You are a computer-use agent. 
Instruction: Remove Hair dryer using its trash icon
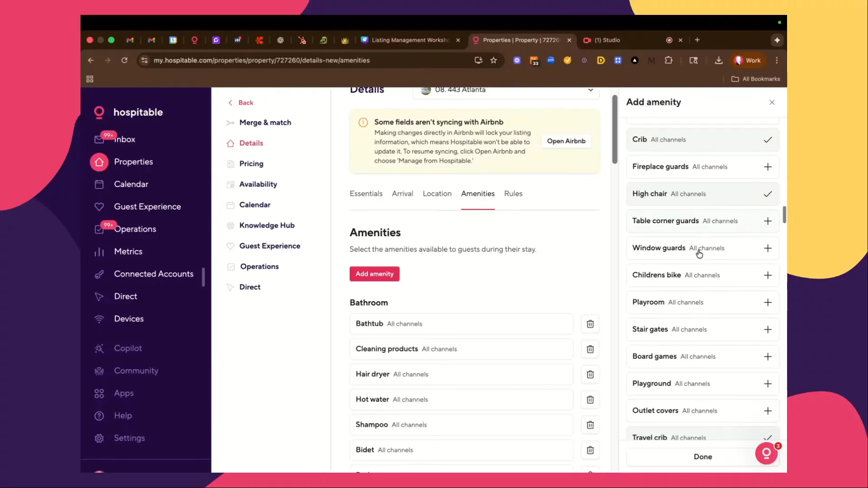[x=590, y=375]
